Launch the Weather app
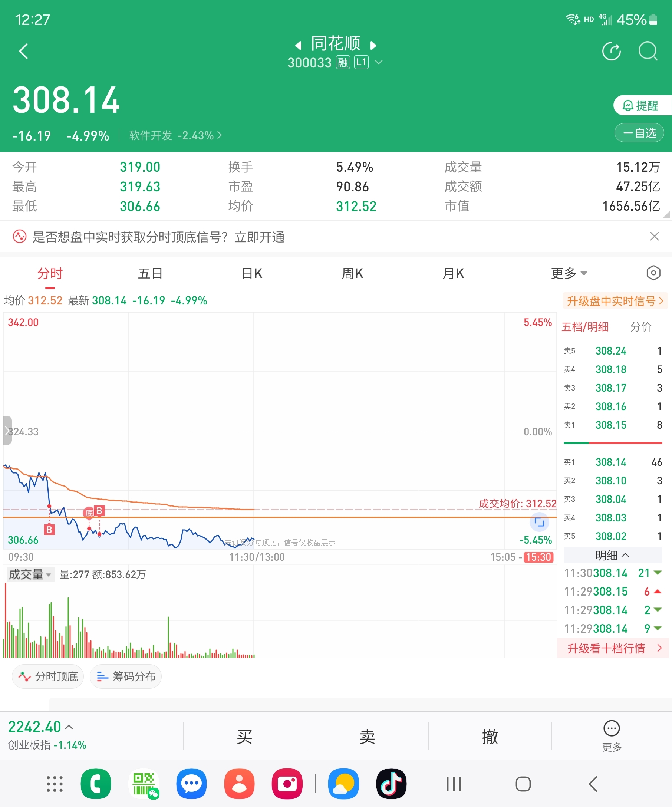672x807 pixels. coord(343,784)
